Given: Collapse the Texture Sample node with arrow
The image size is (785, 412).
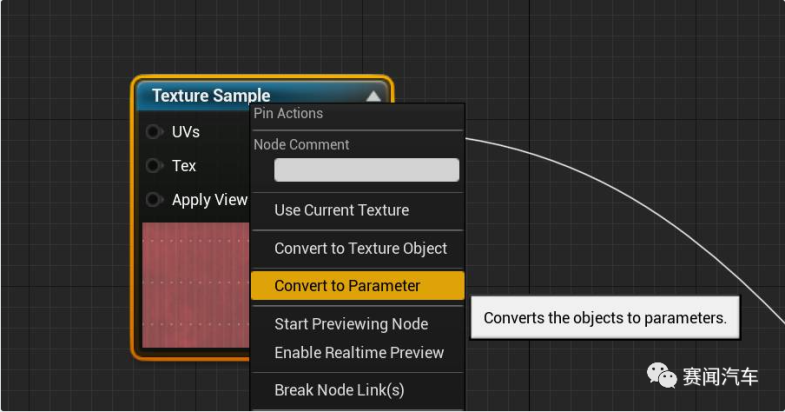Looking at the screenshot, I should point(373,96).
